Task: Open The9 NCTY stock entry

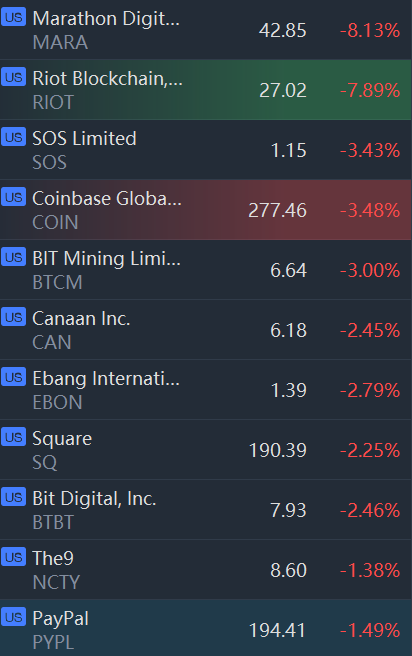Action: pos(206,569)
